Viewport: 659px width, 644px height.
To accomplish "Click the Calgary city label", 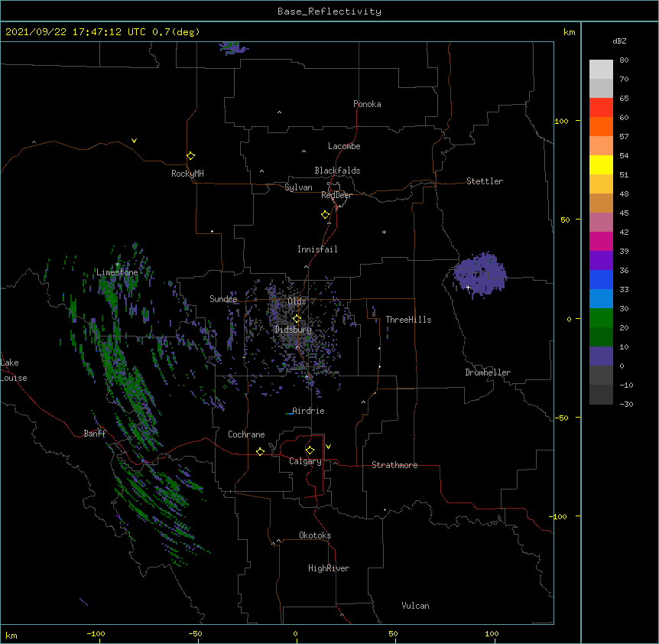I will [x=305, y=461].
